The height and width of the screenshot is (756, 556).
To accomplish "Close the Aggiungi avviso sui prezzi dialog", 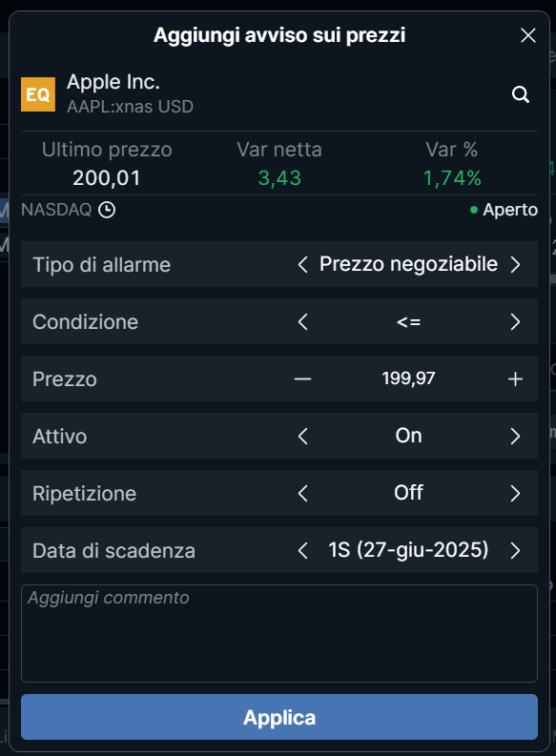I will click(528, 35).
